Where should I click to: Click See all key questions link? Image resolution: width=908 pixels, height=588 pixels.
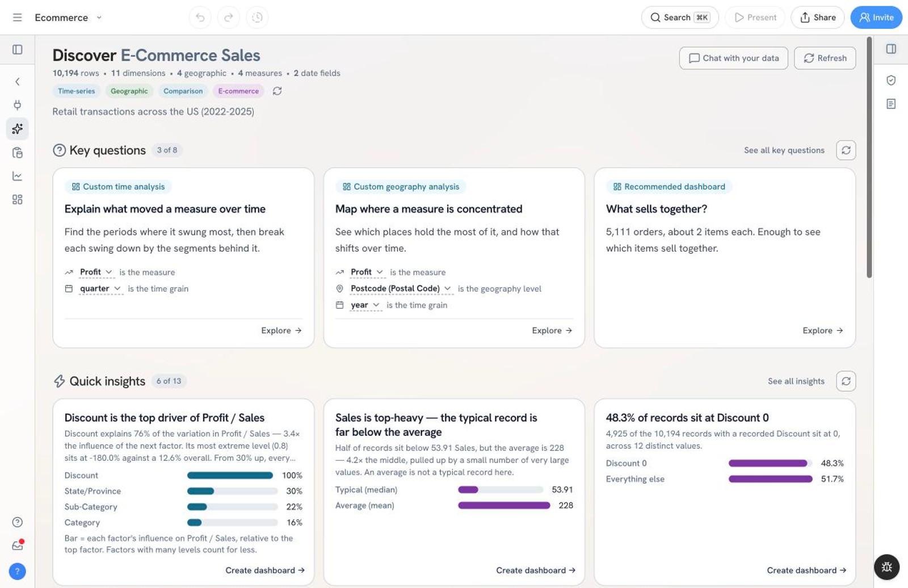click(x=784, y=150)
